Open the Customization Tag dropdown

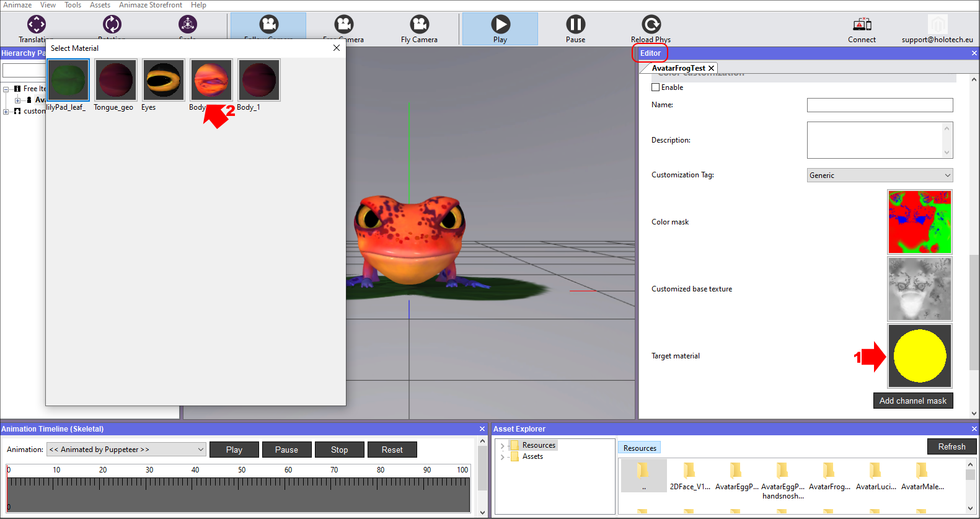(880, 175)
